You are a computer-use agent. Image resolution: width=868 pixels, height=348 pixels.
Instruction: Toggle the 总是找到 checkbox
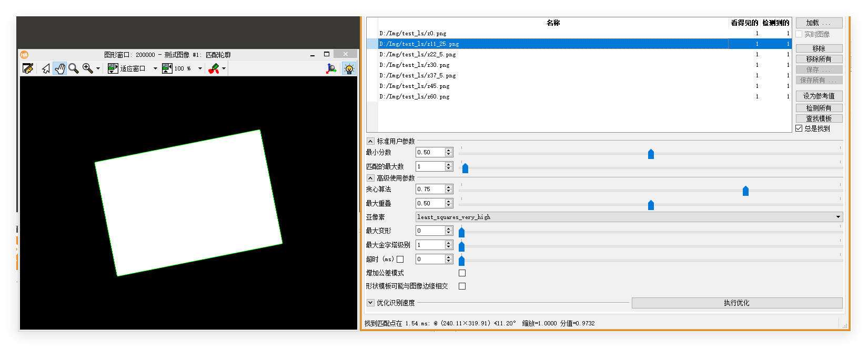point(799,128)
